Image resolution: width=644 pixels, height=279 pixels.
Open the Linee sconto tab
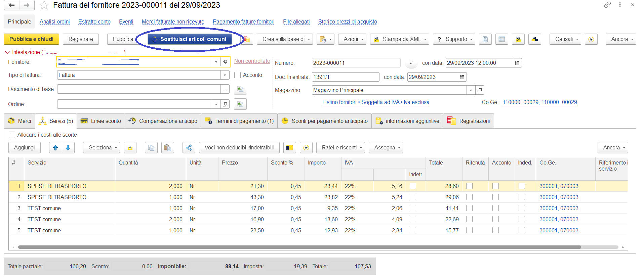[101, 121]
